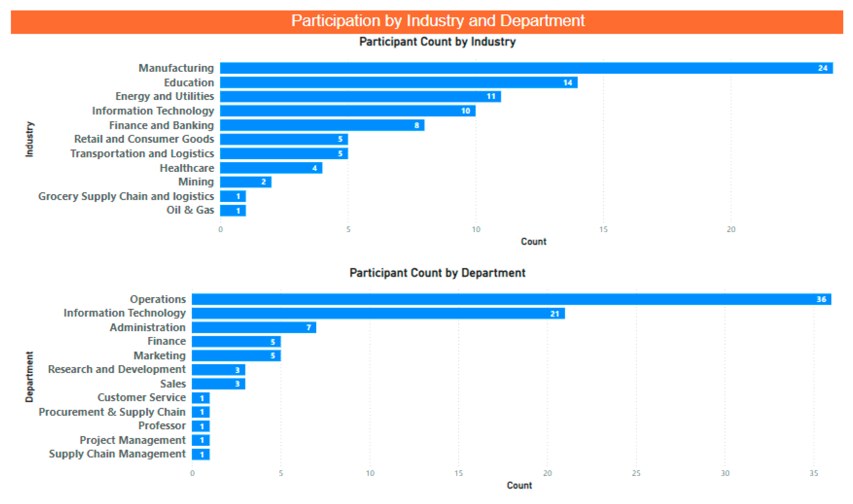Select the Sales bar showing 3
This screenshot has width=853, height=504.
(218, 384)
